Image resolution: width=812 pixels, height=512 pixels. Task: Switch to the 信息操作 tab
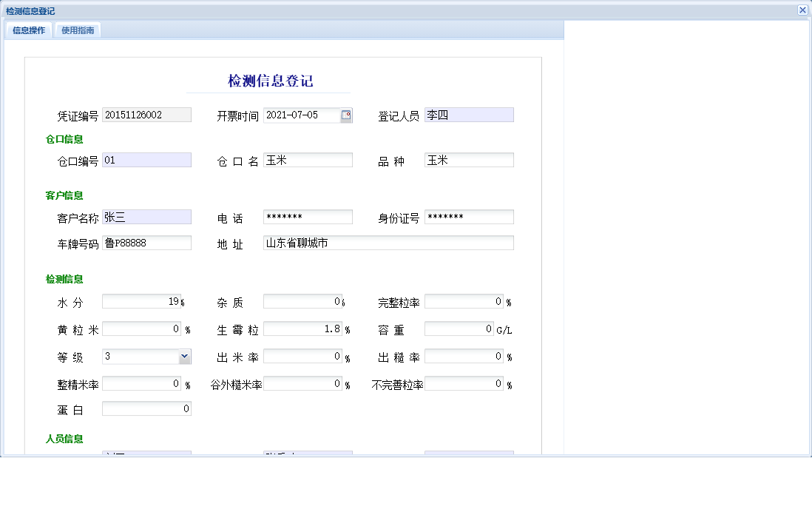point(27,30)
